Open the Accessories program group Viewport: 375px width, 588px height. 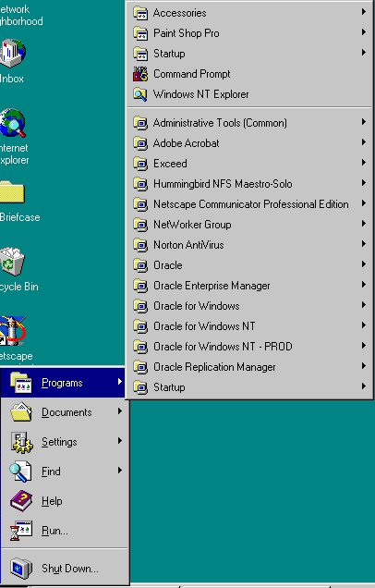249,13
